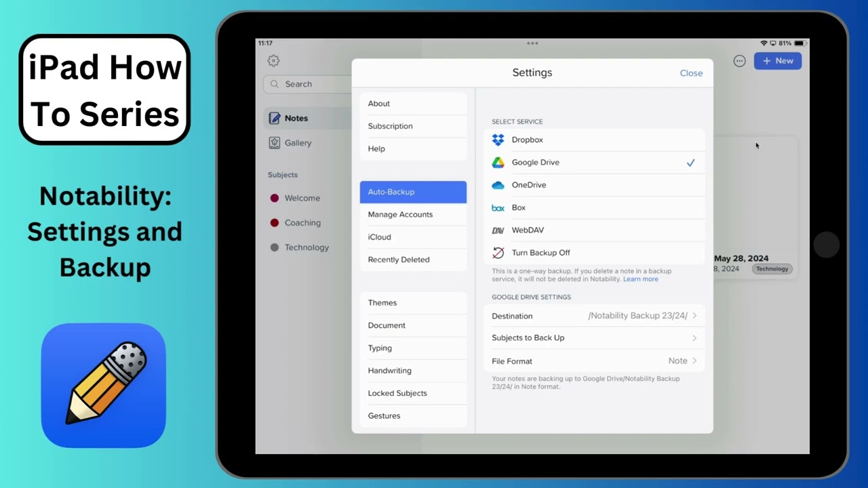868x488 pixels.
Task: Open About settings section
Action: click(x=413, y=104)
